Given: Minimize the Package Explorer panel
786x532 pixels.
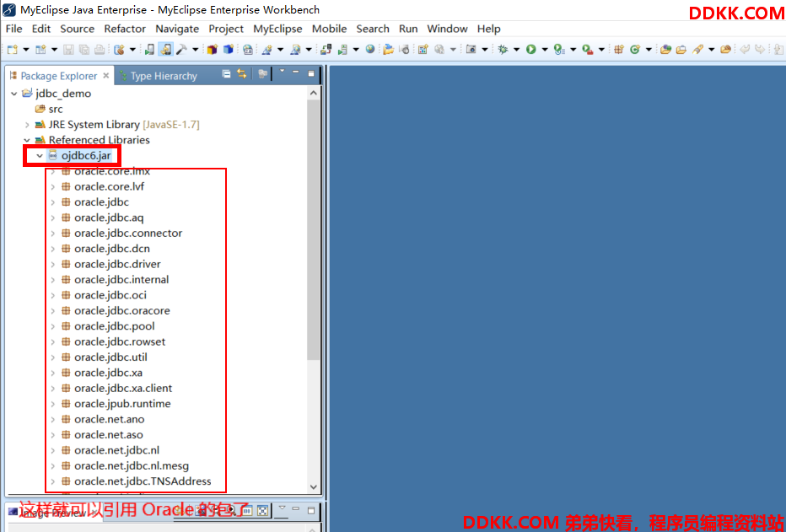Looking at the screenshot, I should [x=296, y=73].
